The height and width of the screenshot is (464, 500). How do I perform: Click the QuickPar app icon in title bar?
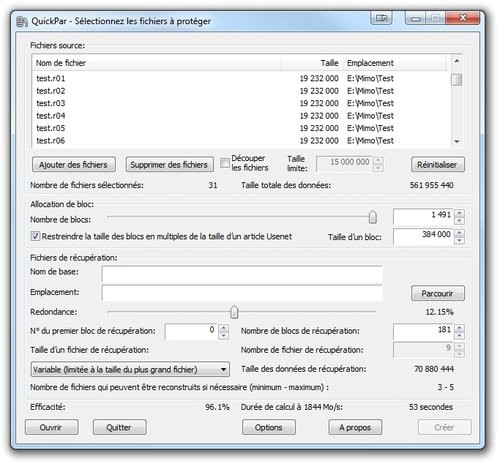[x=22, y=21]
